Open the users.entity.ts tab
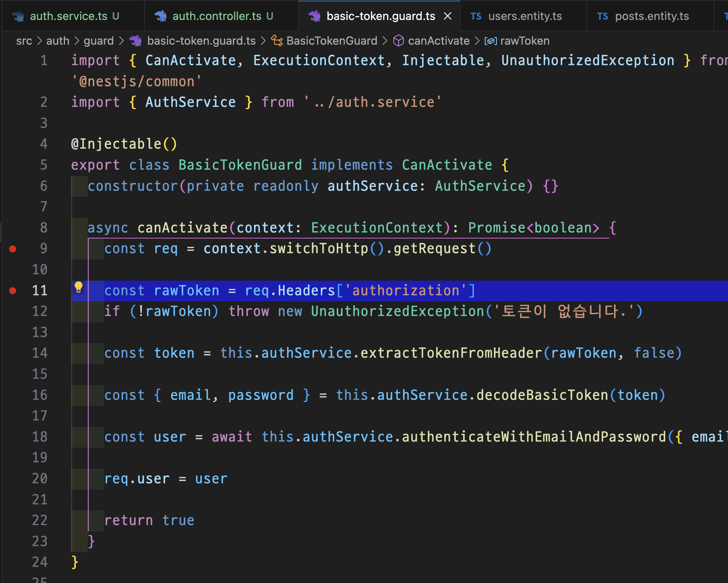Viewport: 728px width, 583px height. [x=523, y=16]
